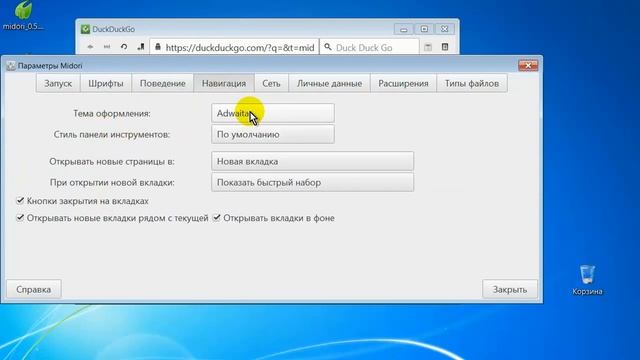
Task: Switch to the Шрифты tab
Action: (x=106, y=83)
